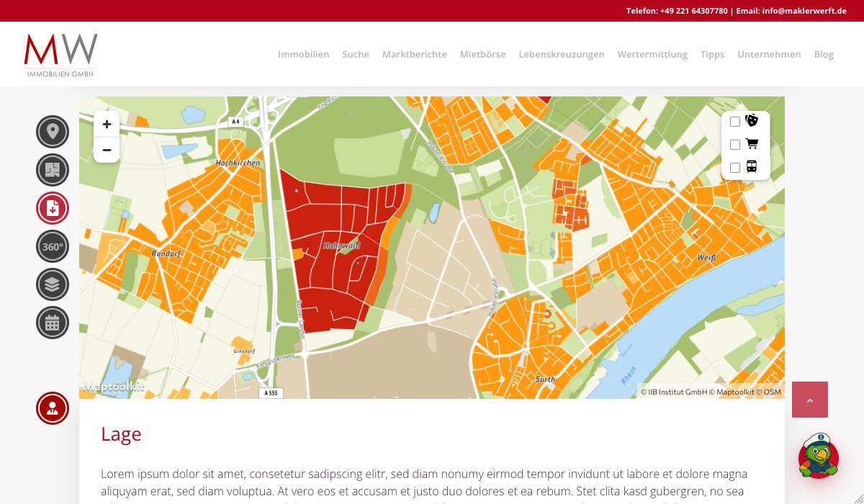Zoom out on the map
The image size is (864, 504).
coord(107,150)
